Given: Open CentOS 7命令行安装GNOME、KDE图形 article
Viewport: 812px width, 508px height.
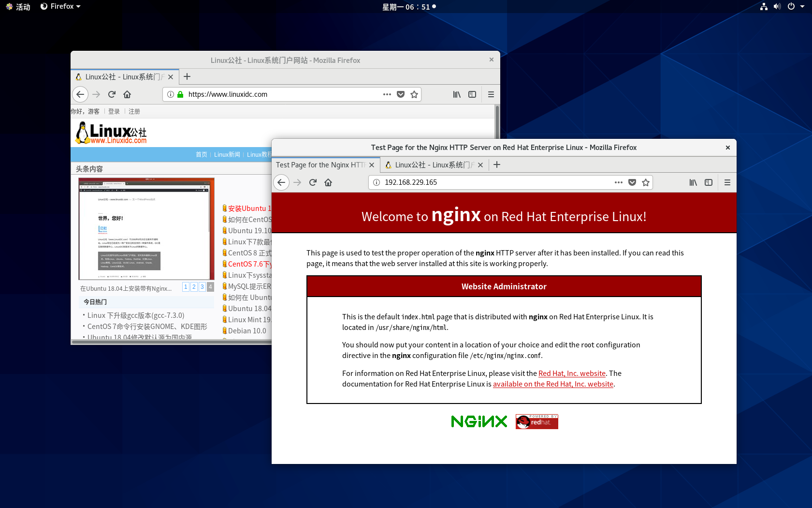Looking at the screenshot, I should coord(147,327).
